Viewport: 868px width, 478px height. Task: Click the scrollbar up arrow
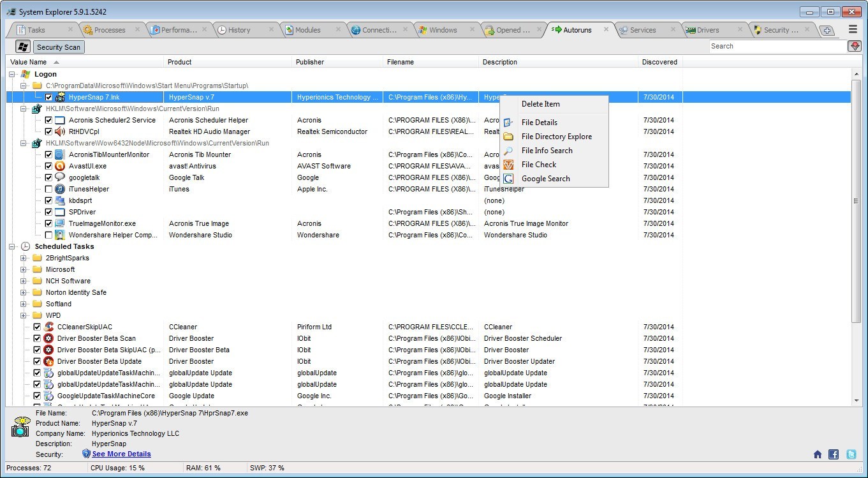(856, 74)
